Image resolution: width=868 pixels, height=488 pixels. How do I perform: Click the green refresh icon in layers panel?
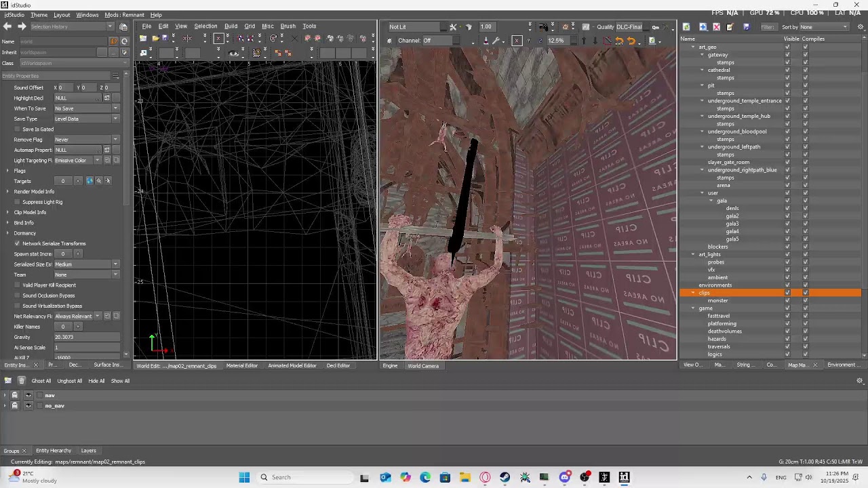[x=686, y=27]
